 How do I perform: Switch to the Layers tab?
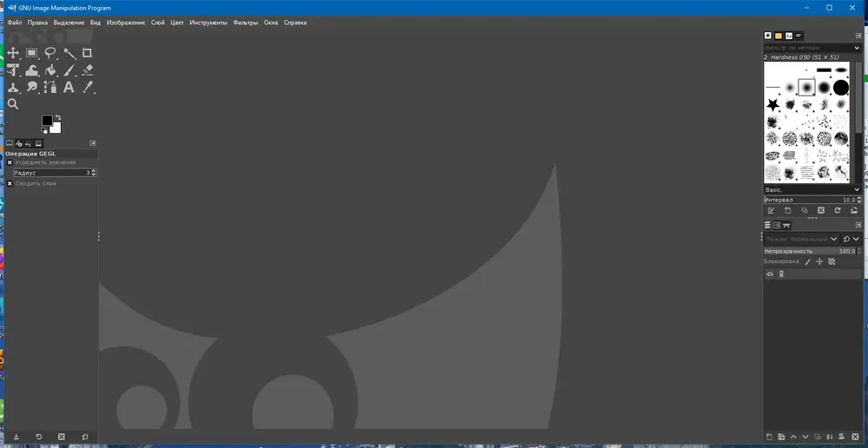coord(767,225)
